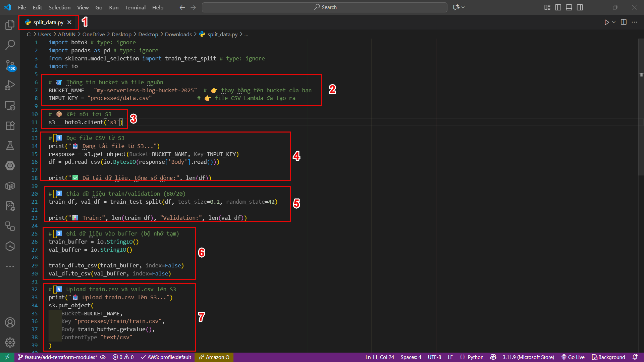Screen dimensions: 644x362
Task: Open ADMIN breadcrumb dropdown
Action: (x=67, y=35)
